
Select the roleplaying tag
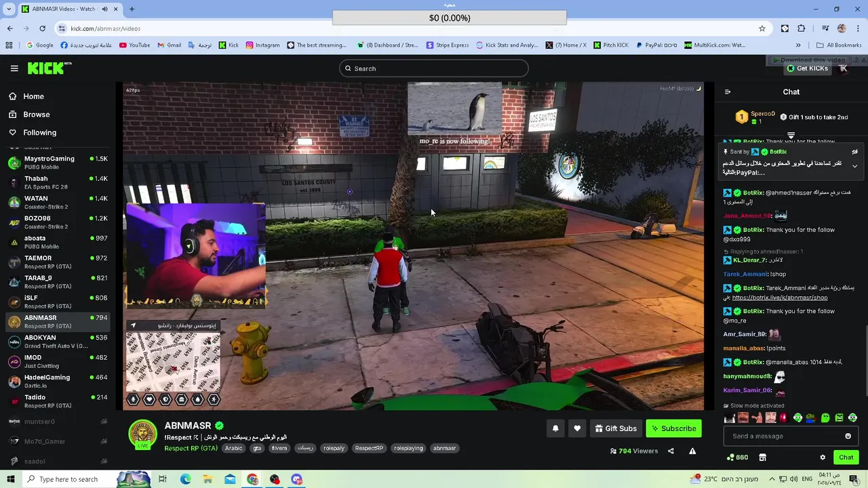pyautogui.click(x=408, y=448)
